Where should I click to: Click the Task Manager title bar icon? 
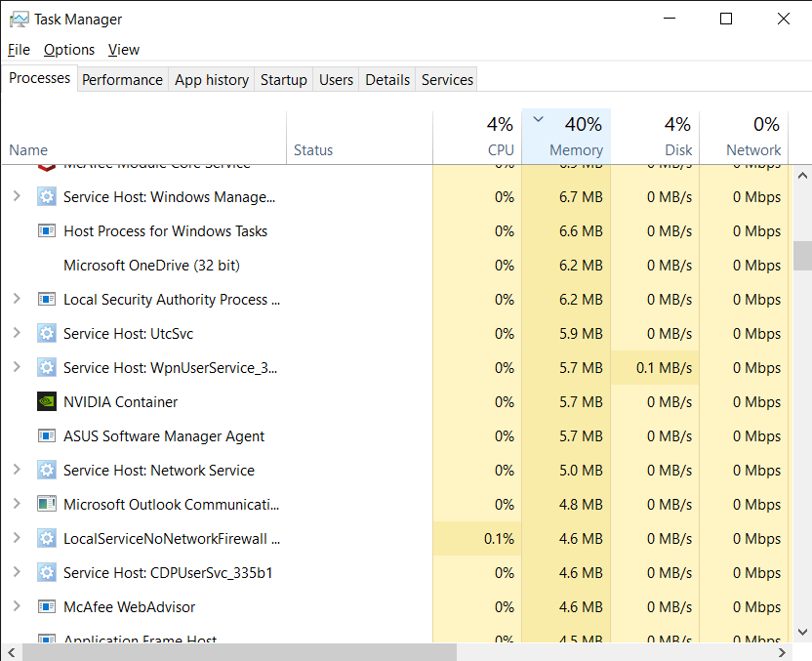[x=20, y=20]
